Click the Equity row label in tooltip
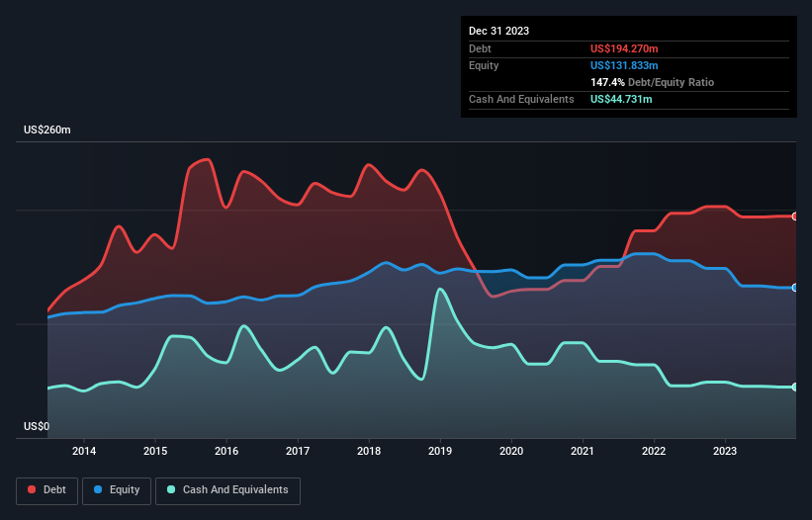 point(484,65)
